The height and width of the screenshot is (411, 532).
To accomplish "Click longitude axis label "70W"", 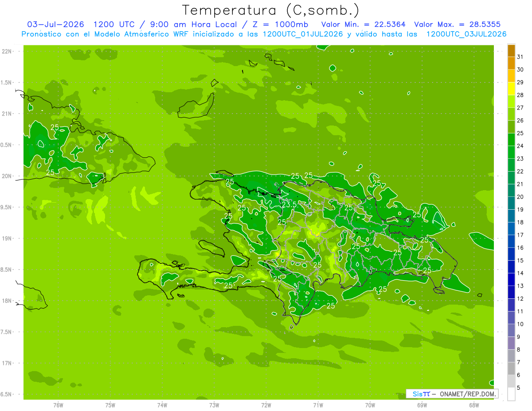I will tap(370, 405).
